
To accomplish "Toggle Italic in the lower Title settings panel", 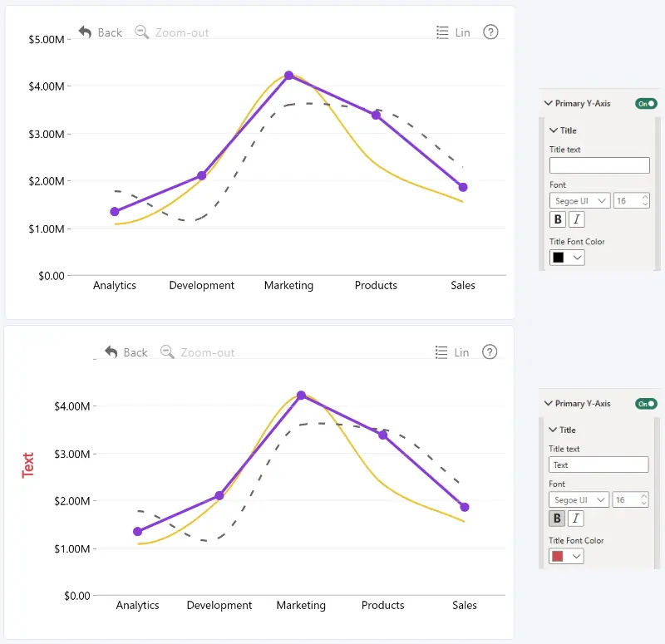I will [575, 518].
